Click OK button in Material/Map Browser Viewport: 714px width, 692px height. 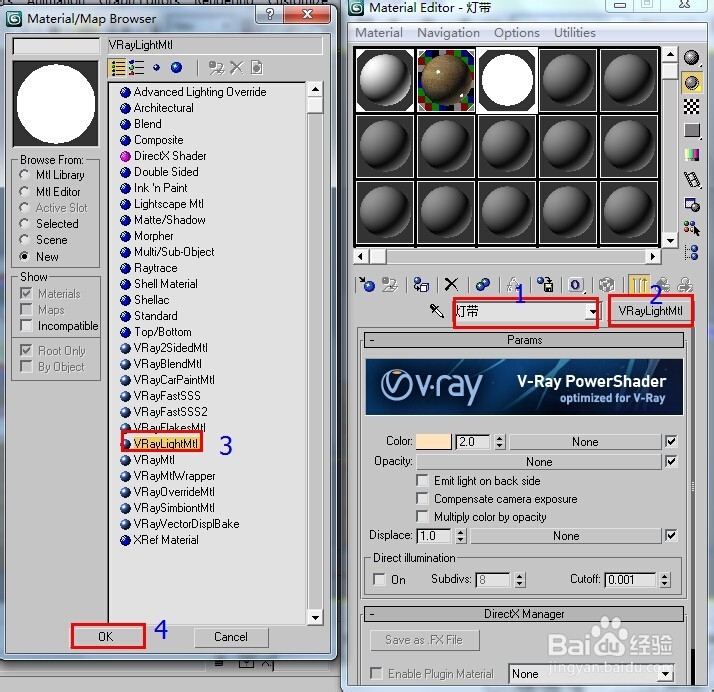[x=108, y=636]
